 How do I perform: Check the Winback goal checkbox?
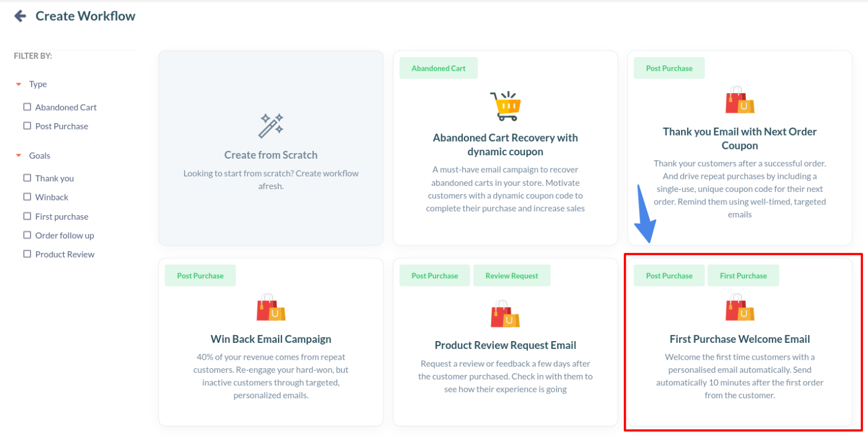coord(27,197)
